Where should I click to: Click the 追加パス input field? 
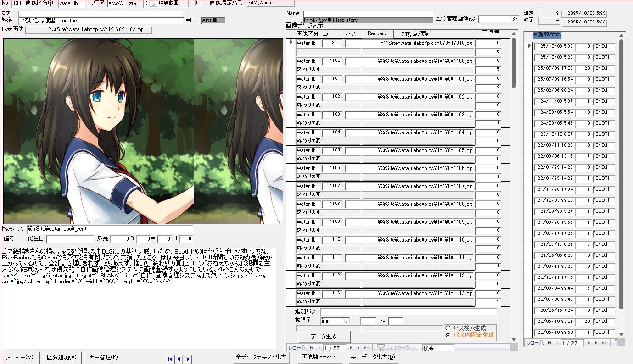[409, 312]
